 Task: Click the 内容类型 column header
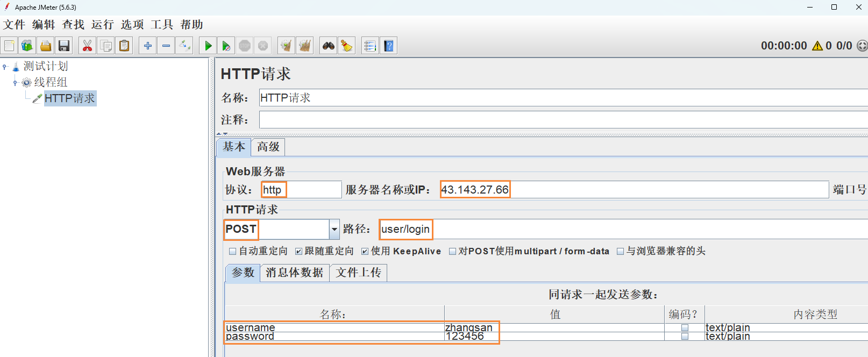coord(786,314)
